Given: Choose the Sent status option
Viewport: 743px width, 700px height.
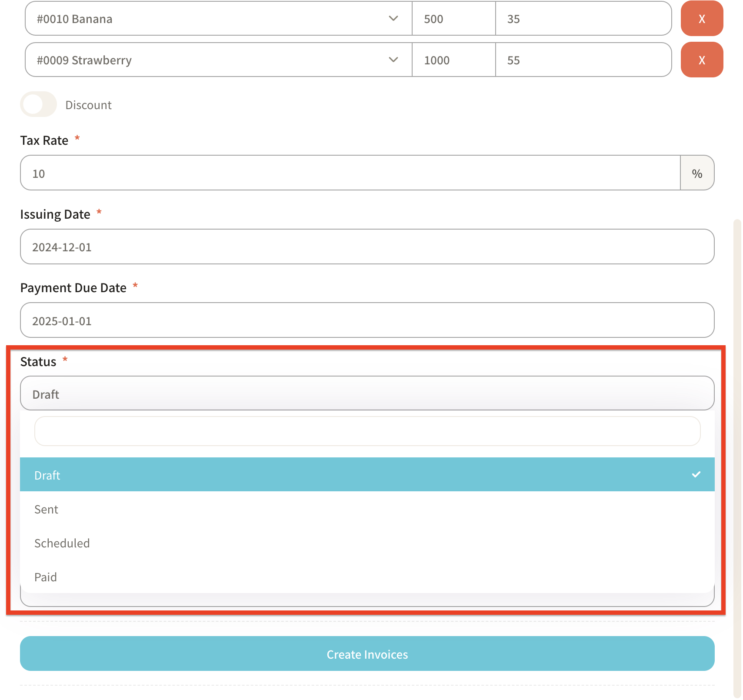Looking at the screenshot, I should point(367,509).
